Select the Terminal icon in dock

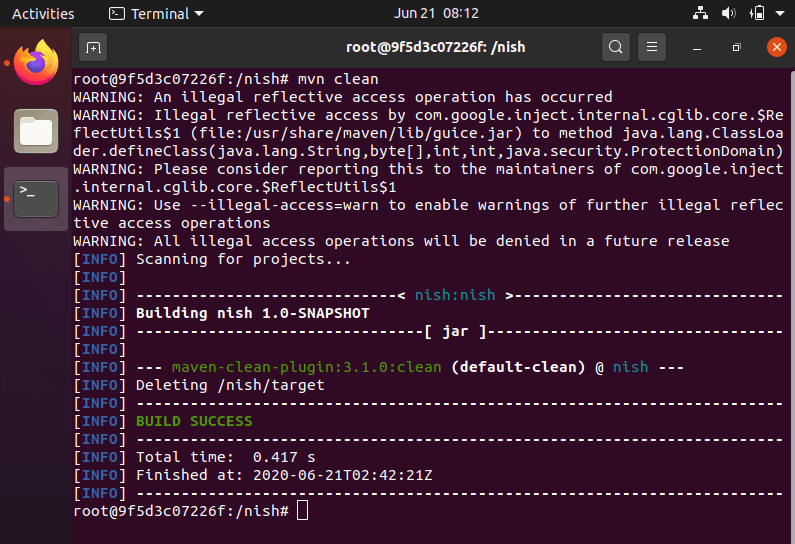pyautogui.click(x=36, y=198)
